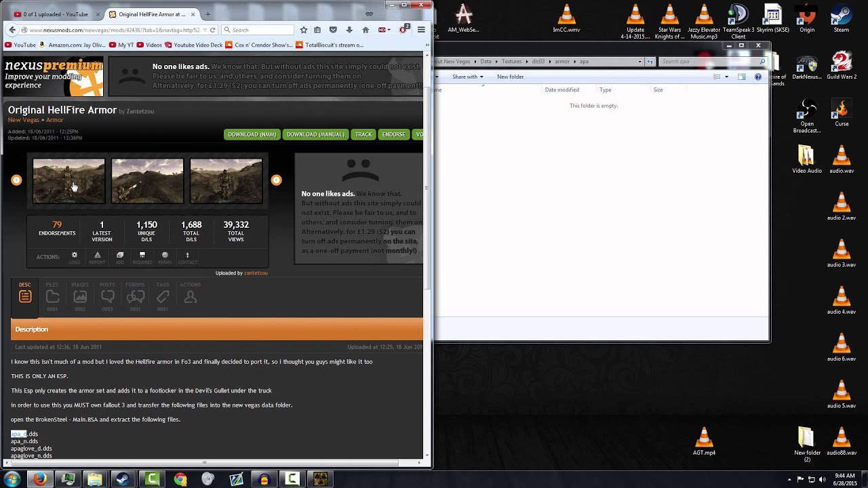Open Share with dropdown in Explorer window
This screenshot has height=488, width=868.
coord(468,77)
